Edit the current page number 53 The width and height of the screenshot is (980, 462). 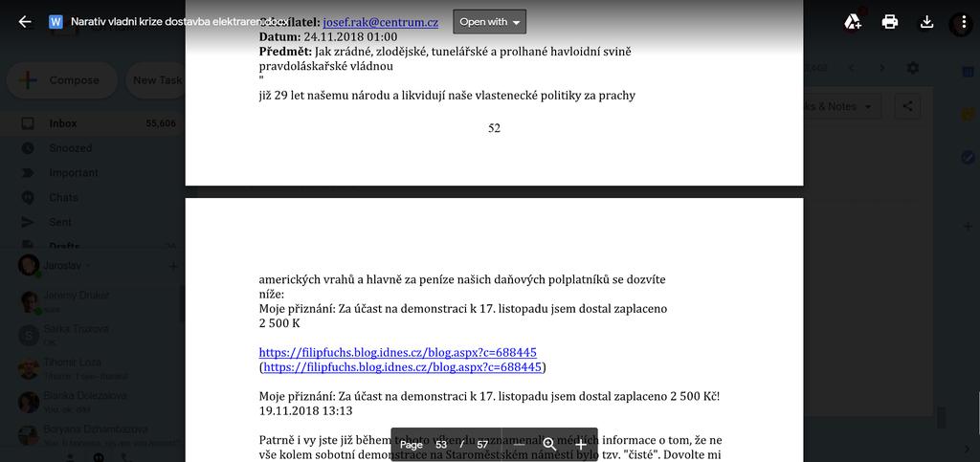coord(441,445)
